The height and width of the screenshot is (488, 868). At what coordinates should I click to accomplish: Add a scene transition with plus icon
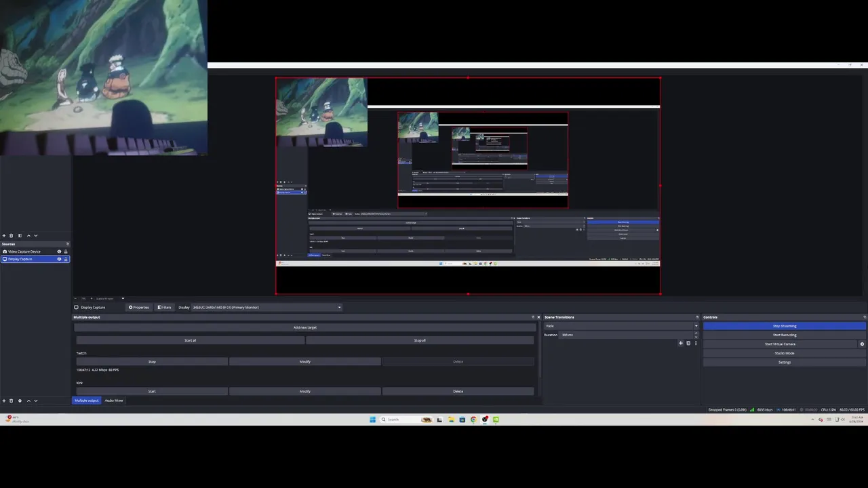[681, 343]
